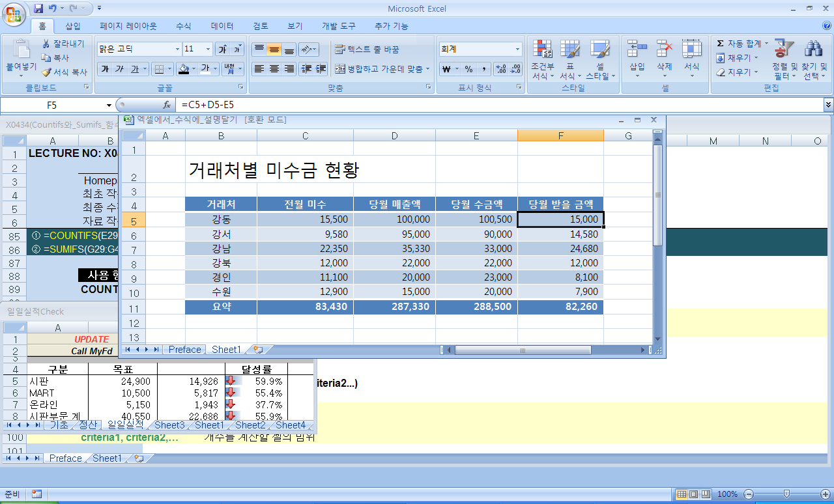Viewport: 834px width, 504px height.
Task: Open Format as Table (표 서식)
Action: coord(570,60)
